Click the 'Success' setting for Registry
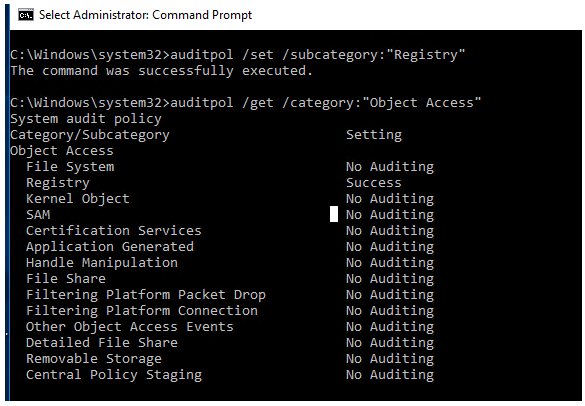585x406 pixels. click(373, 183)
